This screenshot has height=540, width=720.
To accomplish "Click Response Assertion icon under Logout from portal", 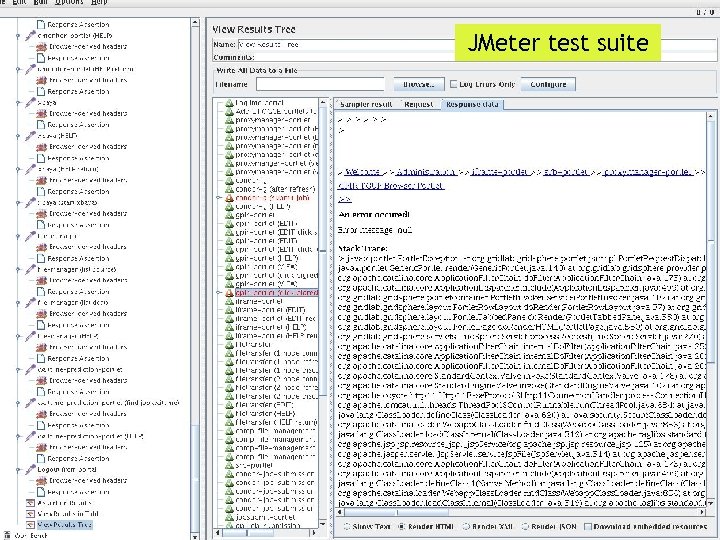I will (x=41, y=492).
